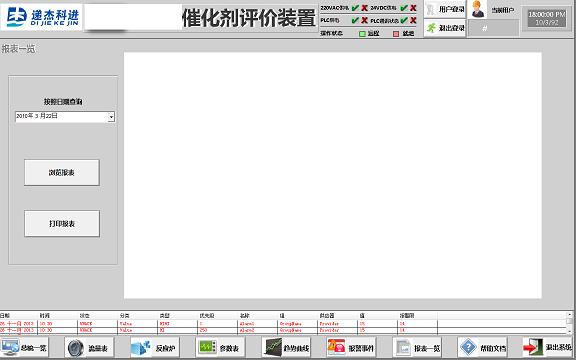The height and width of the screenshot is (360, 576).
Task: Click the current user avatar icon
Action: [477, 9]
